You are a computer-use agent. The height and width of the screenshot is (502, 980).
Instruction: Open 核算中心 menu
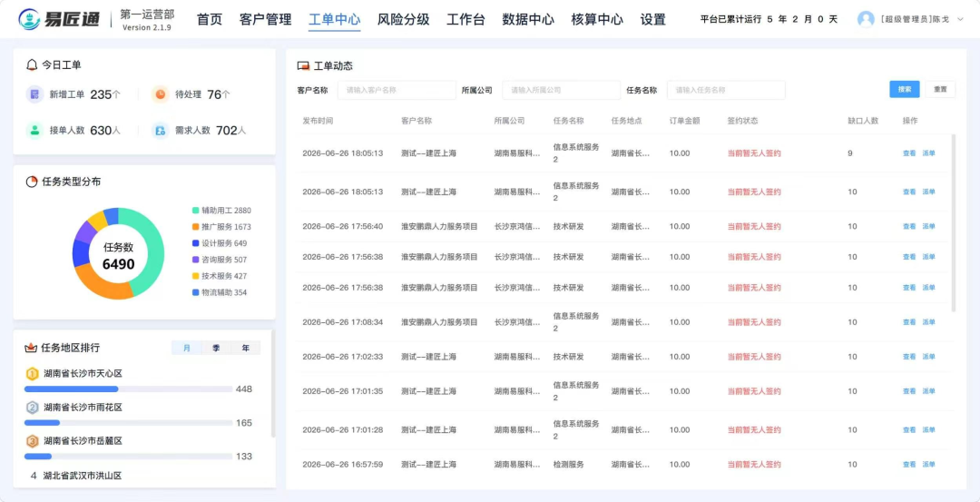click(597, 19)
